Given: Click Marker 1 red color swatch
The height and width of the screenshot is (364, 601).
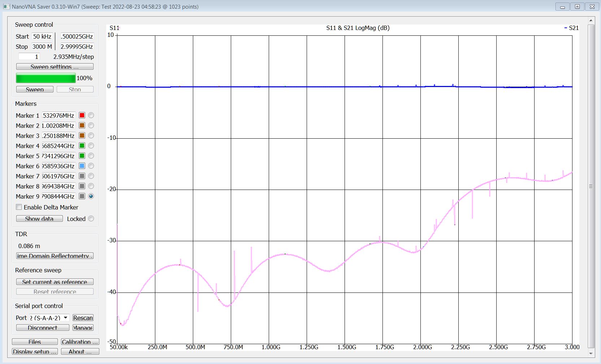Looking at the screenshot, I should 82,116.
